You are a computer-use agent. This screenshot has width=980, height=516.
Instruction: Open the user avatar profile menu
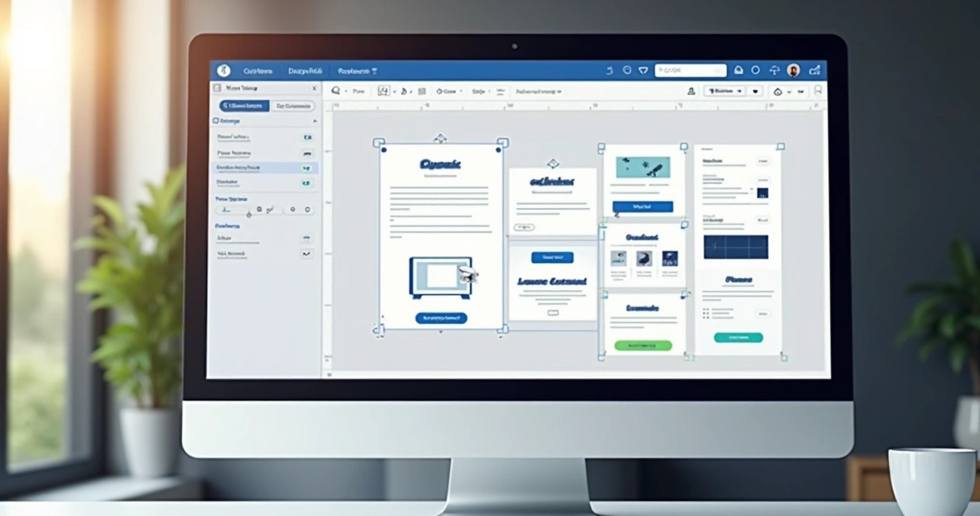pos(794,71)
